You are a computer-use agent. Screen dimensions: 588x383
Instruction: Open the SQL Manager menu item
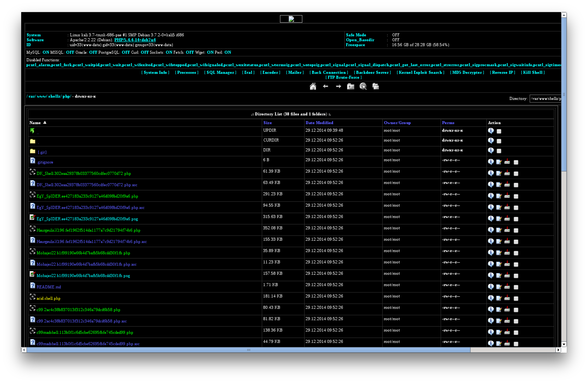click(x=220, y=72)
